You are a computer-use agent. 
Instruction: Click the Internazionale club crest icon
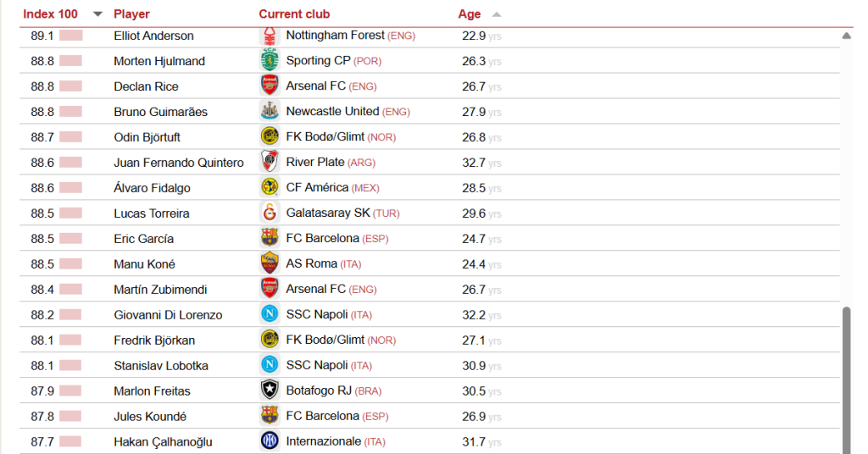click(270, 441)
